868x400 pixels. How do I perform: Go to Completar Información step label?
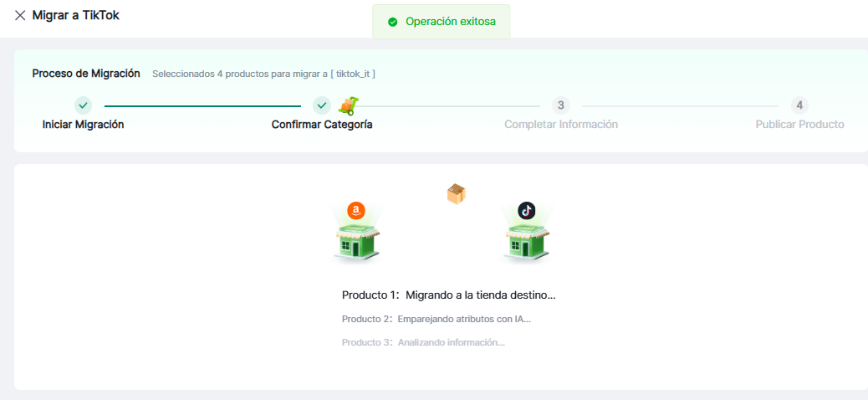[x=560, y=125]
